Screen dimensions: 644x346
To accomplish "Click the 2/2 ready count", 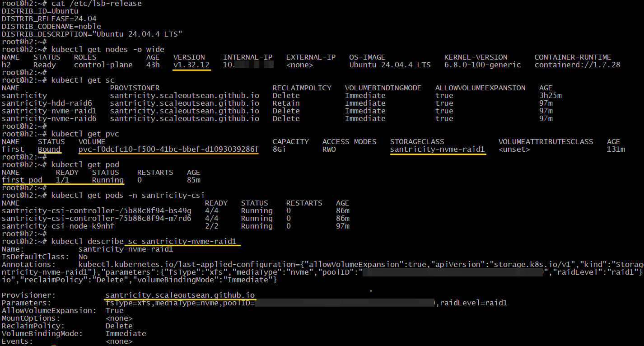I will click(x=212, y=226).
